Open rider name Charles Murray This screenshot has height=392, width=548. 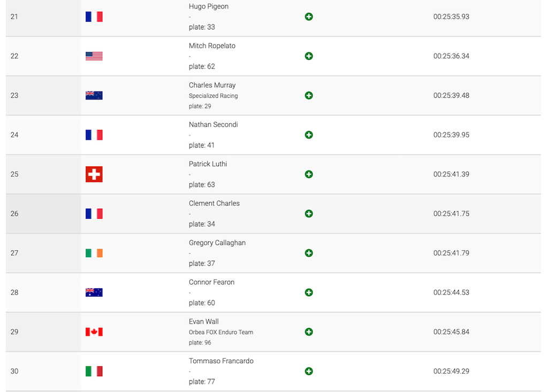212,85
